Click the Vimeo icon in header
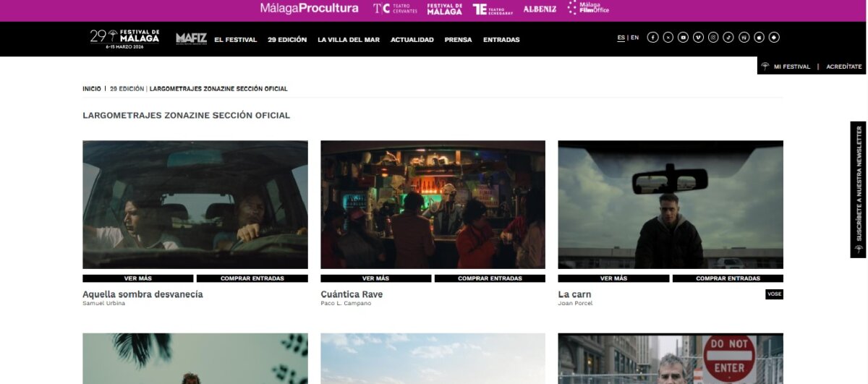 698,38
